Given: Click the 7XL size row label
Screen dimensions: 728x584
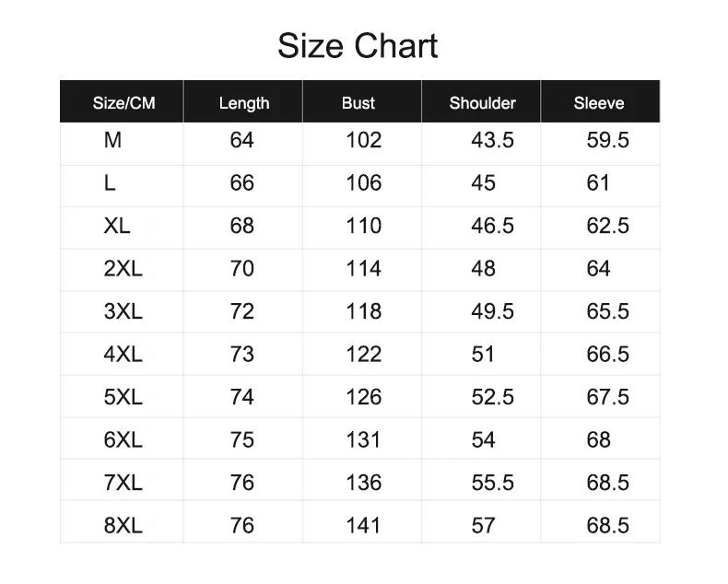Looking at the screenshot, I should pyautogui.click(x=123, y=483).
